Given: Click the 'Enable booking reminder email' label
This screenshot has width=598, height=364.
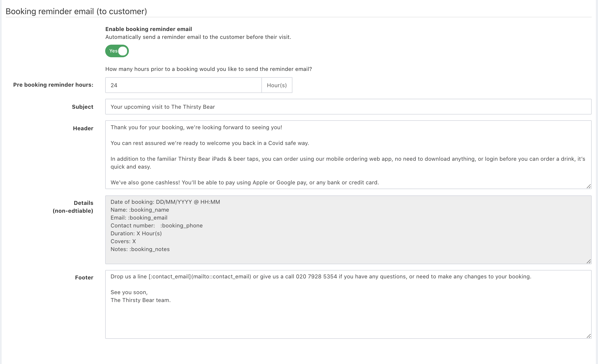Looking at the screenshot, I should pyautogui.click(x=149, y=29).
